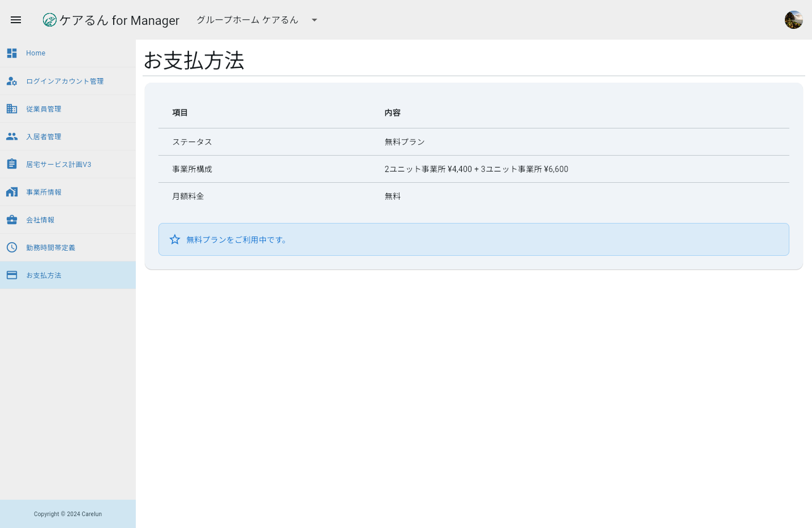Image resolution: width=812 pixels, height=528 pixels.
Task: Select the 会社情報 briefcase icon
Action: pos(12,220)
